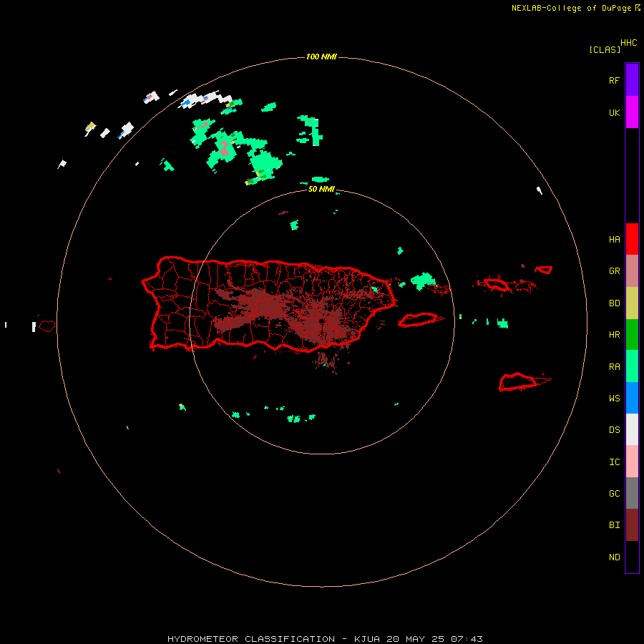Click the GC legend label

614,494
